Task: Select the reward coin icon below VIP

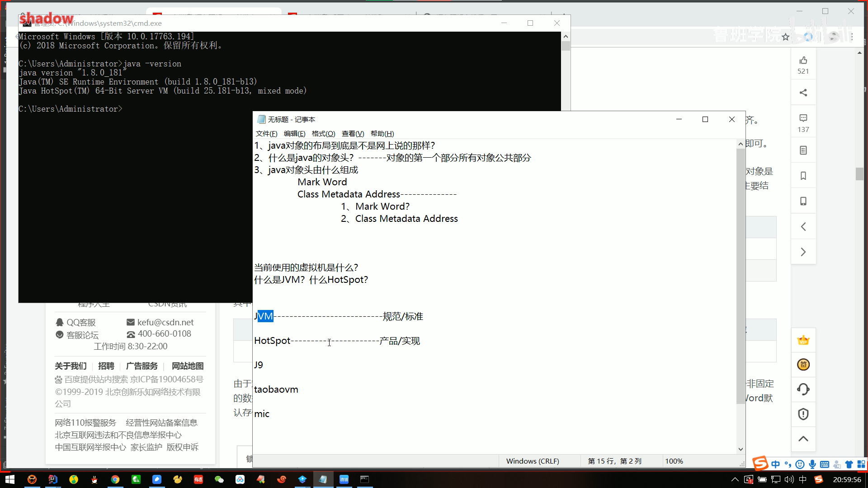Action: coord(803,364)
